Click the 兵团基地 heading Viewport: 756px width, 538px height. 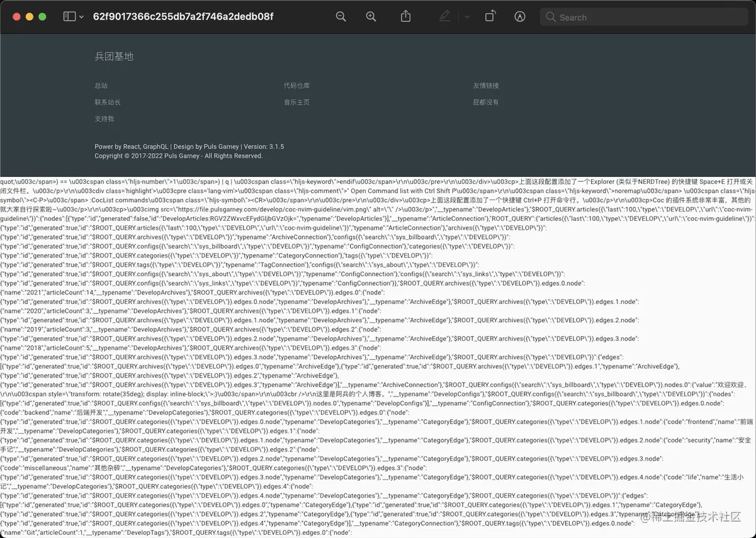[x=114, y=57]
